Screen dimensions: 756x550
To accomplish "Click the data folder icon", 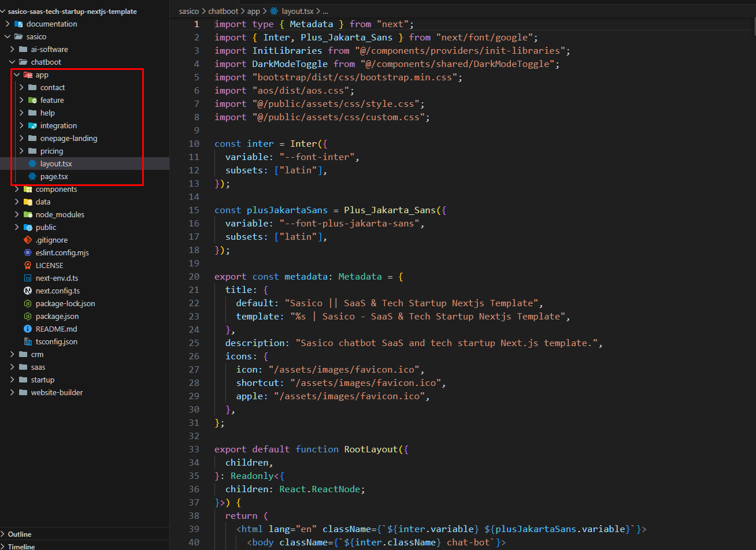I will coord(28,202).
